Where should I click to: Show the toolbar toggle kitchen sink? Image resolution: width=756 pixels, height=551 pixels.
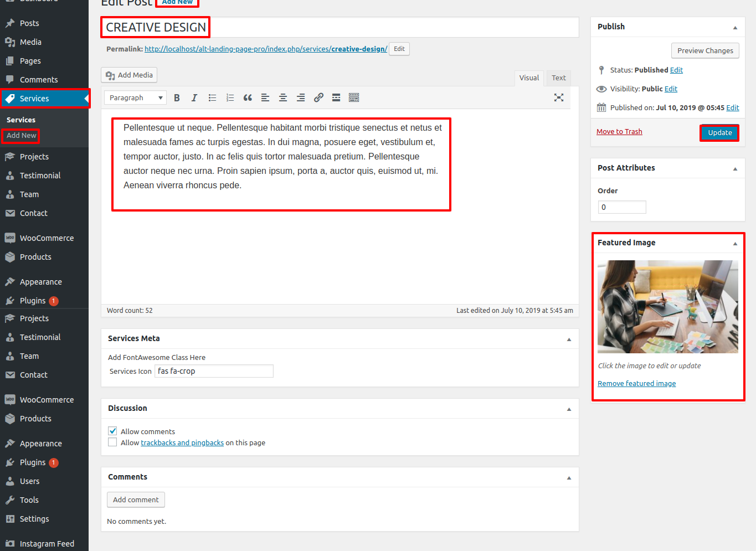pyautogui.click(x=354, y=98)
